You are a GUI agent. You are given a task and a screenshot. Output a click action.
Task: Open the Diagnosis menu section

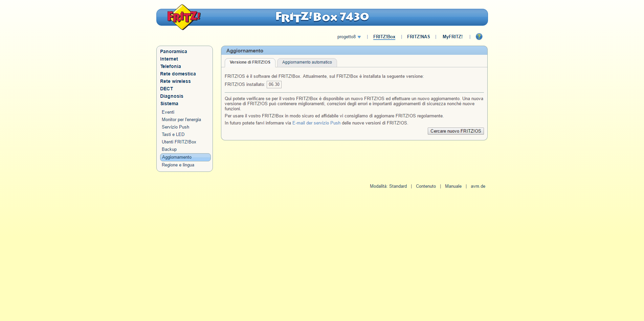[172, 96]
